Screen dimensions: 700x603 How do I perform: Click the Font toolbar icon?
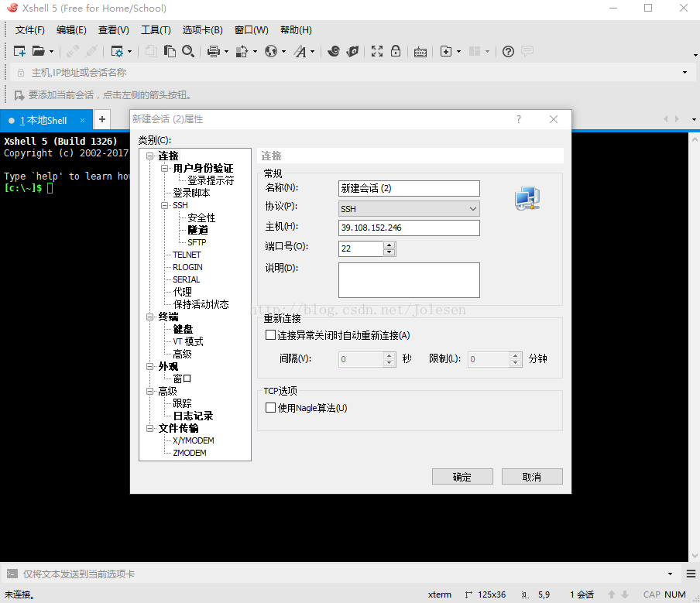(x=300, y=51)
